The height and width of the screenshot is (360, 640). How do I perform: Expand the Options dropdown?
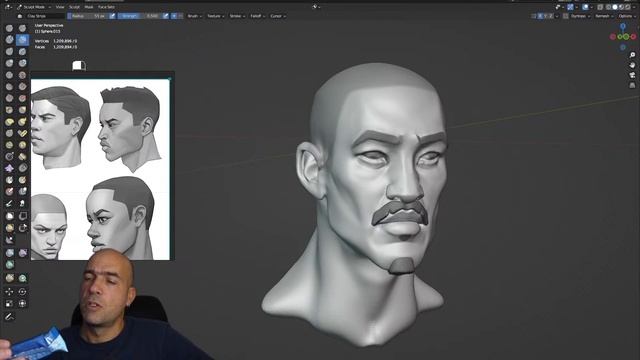pyautogui.click(x=627, y=16)
